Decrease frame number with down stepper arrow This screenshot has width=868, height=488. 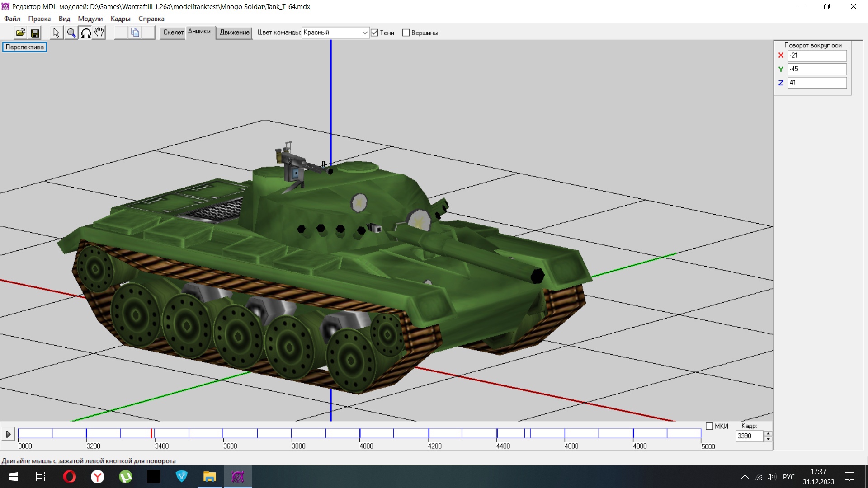pyautogui.click(x=768, y=439)
